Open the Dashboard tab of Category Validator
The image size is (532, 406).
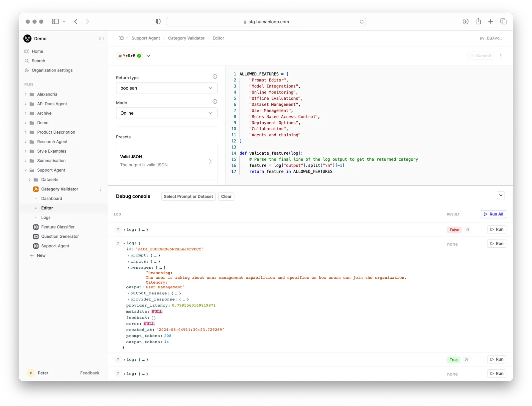click(52, 199)
